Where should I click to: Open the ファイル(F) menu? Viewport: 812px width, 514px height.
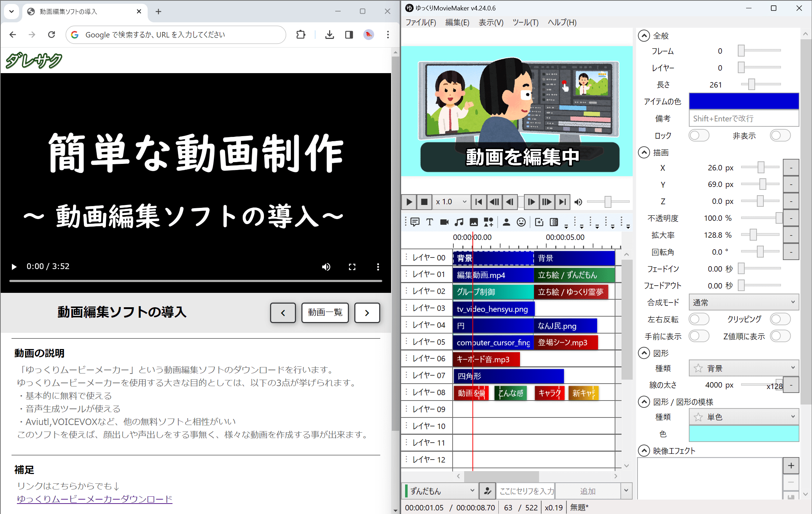[421, 22]
